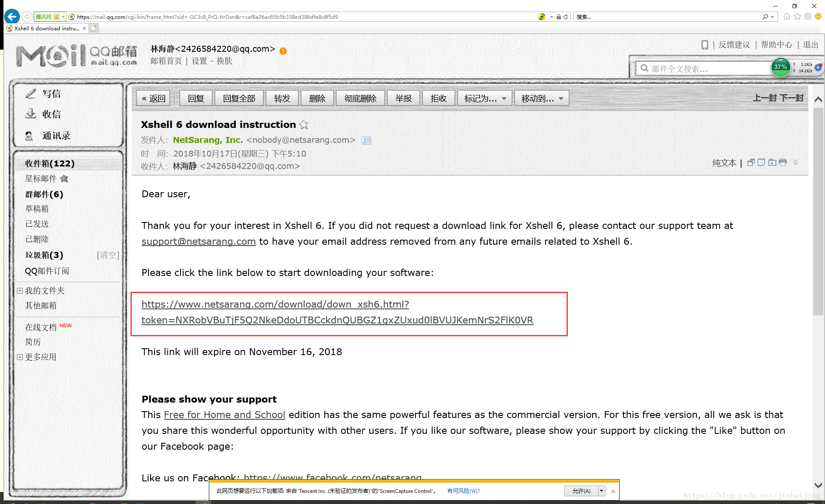Open the browser home icon
Screen dimensions: 825x504
(x=786, y=17)
